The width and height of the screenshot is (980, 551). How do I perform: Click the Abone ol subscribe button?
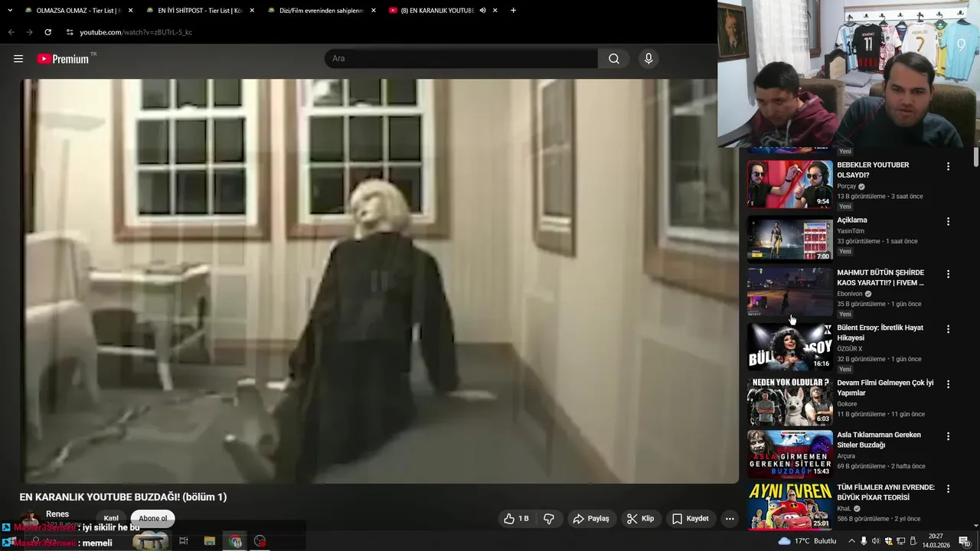click(152, 518)
